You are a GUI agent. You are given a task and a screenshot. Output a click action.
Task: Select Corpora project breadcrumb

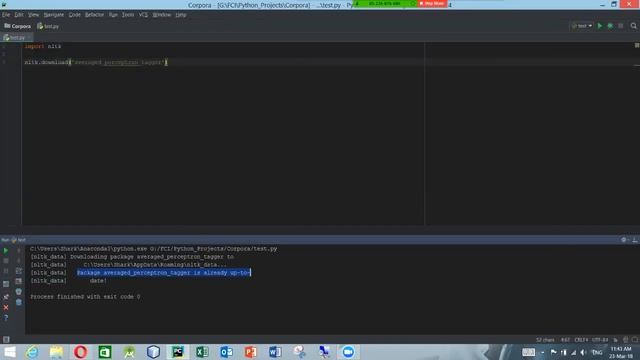(x=18, y=26)
